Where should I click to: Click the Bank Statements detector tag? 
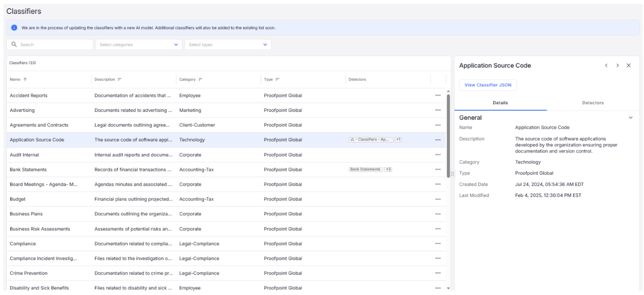365,169
